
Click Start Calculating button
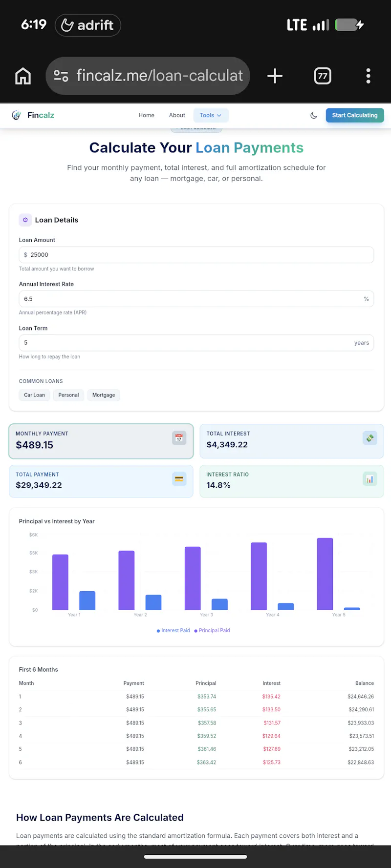(x=355, y=115)
